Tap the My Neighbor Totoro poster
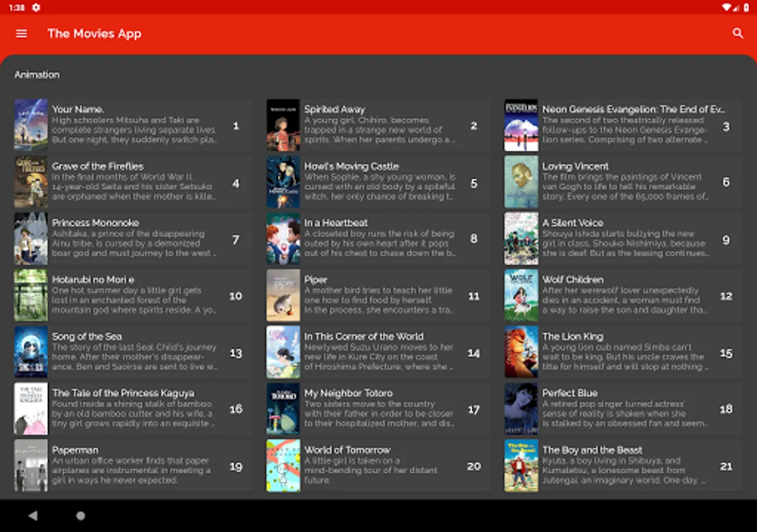This screenshot has height=532, width=757. click(x=283, y=409)
